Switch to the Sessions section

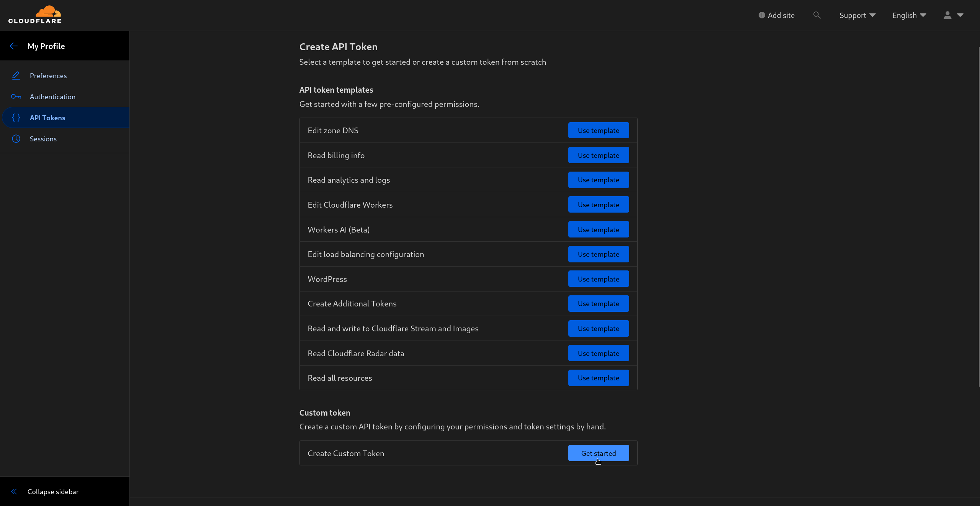click(x=43, y=139)
